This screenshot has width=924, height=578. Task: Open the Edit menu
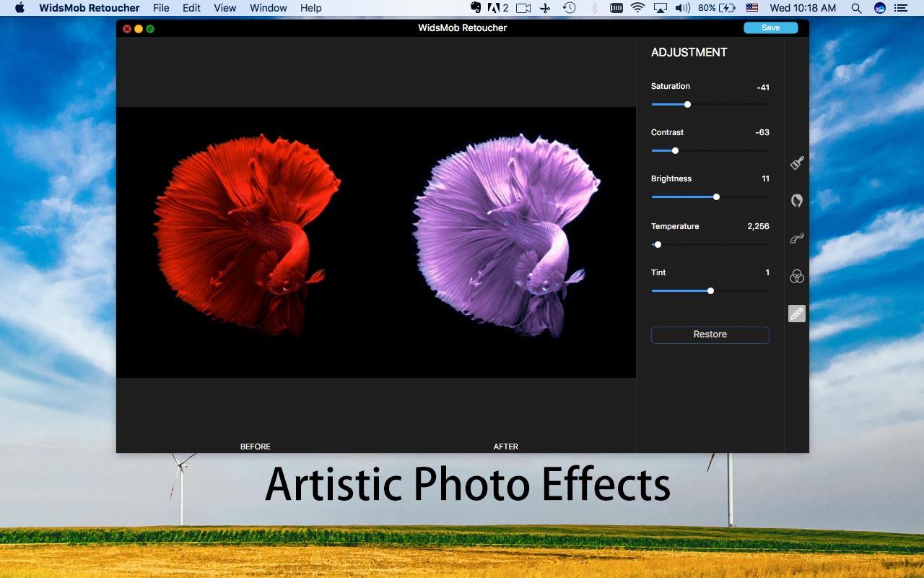pos(191,8)
